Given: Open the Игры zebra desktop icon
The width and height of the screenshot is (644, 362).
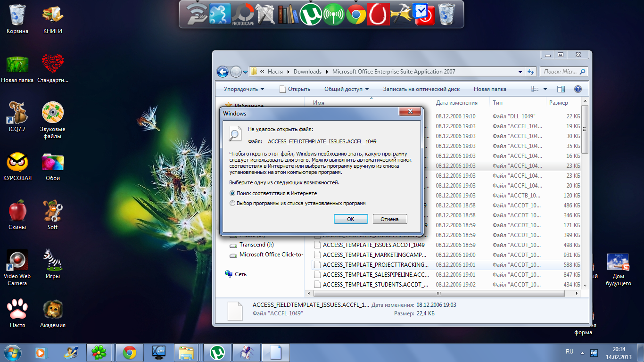Looking at the screenshot, I should coord(53,264).
